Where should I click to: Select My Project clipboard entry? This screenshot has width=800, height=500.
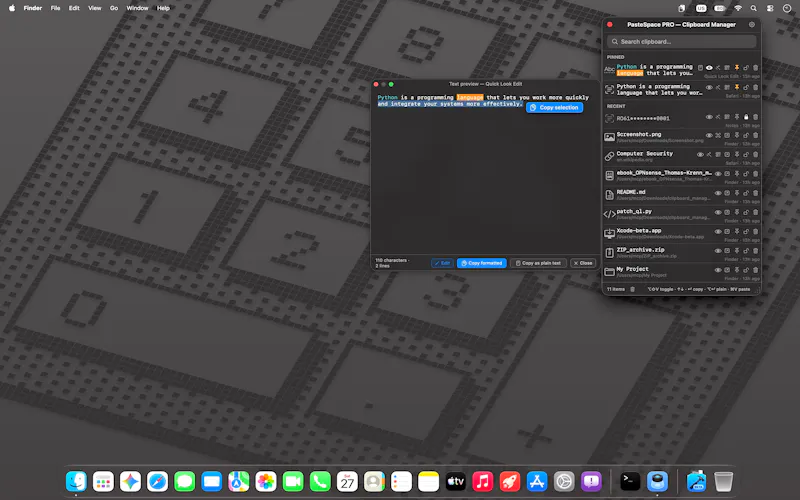682,272
